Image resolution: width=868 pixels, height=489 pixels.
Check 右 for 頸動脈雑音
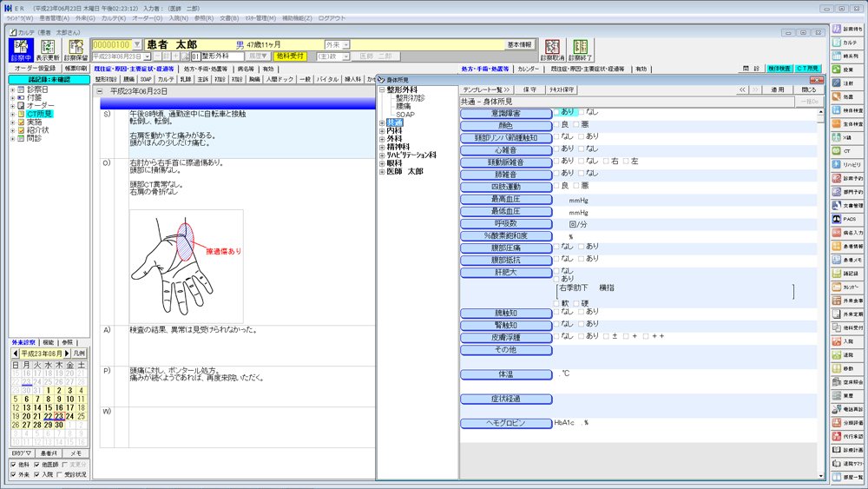[x=606, y=162]
